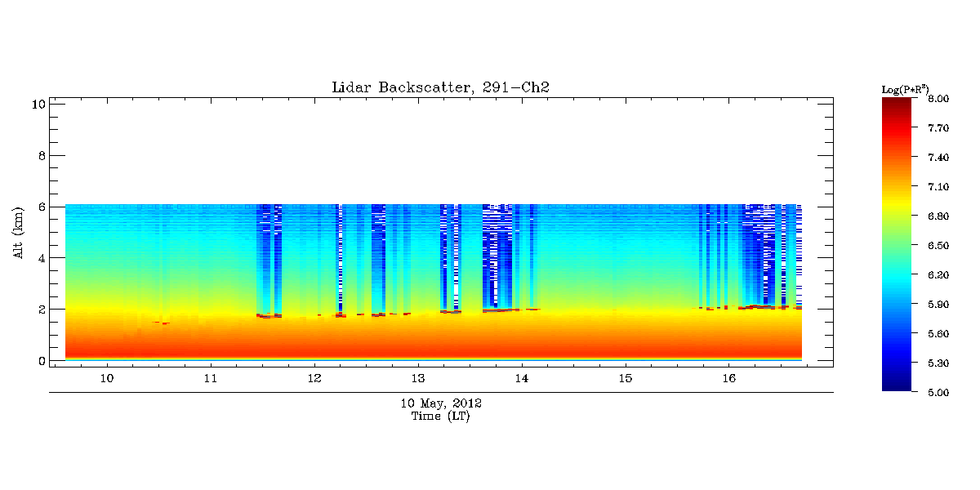Click the "Log(P*R²)" colorbar title

(x=905, y=88)
